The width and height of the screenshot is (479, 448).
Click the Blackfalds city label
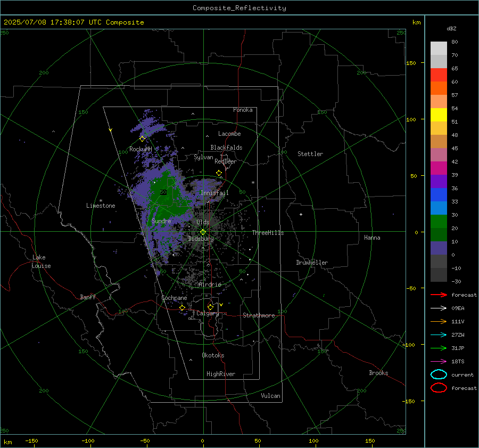[x=226, y=148]
